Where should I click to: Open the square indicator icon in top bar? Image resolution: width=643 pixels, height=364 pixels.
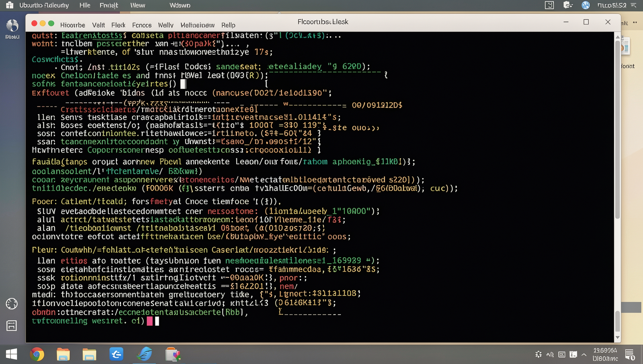[549, 5]
